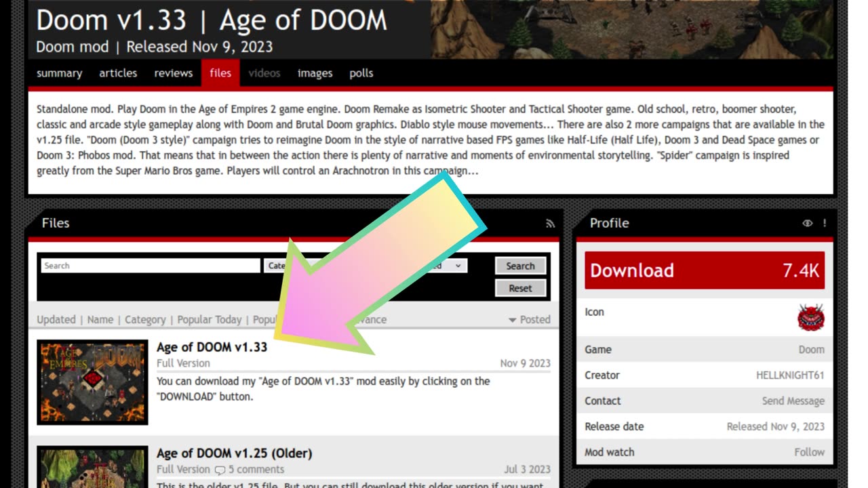The width and height of the screenshot is (868, 488).
Task: Click the 5 comments link
Action: coord(256,470)
